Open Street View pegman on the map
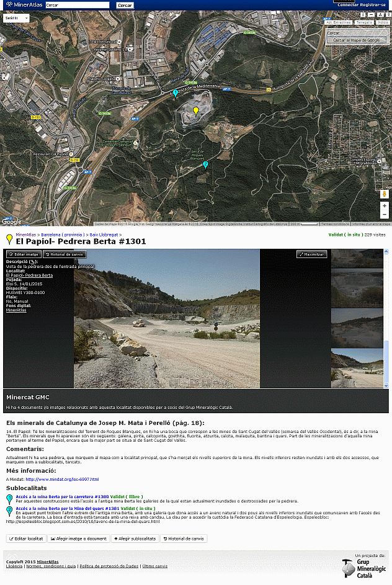This screenshot has height=585, width=392. pyautogui.click(x=385, y=194)
